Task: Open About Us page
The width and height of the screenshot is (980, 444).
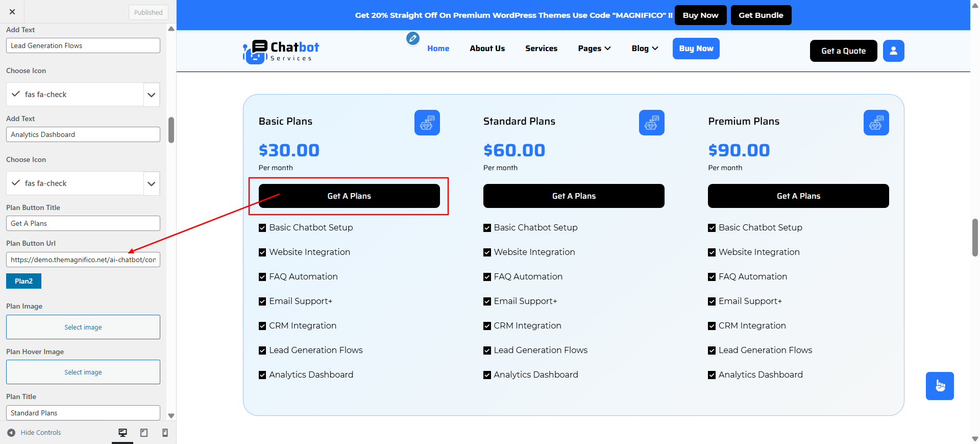Action: pos(487,49)
